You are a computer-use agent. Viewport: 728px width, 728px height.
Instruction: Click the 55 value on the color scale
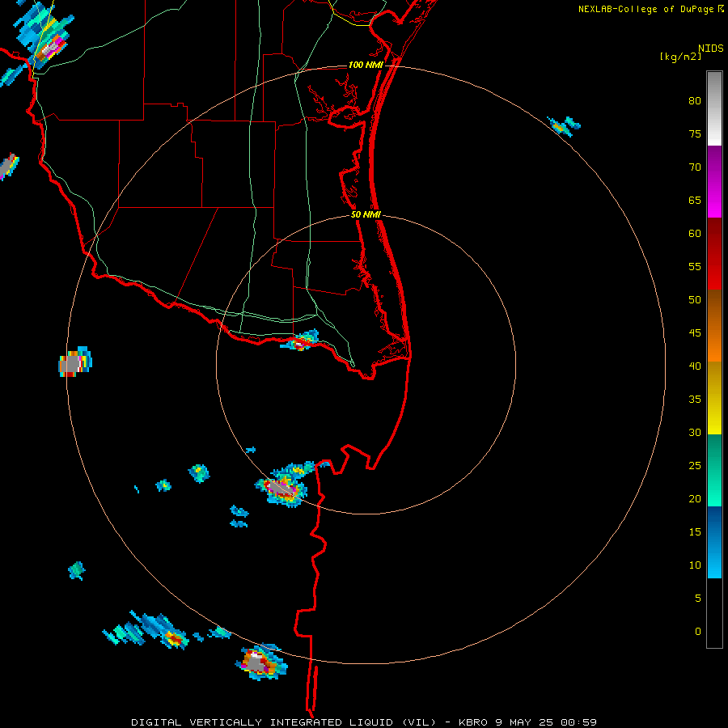(695, 266)
